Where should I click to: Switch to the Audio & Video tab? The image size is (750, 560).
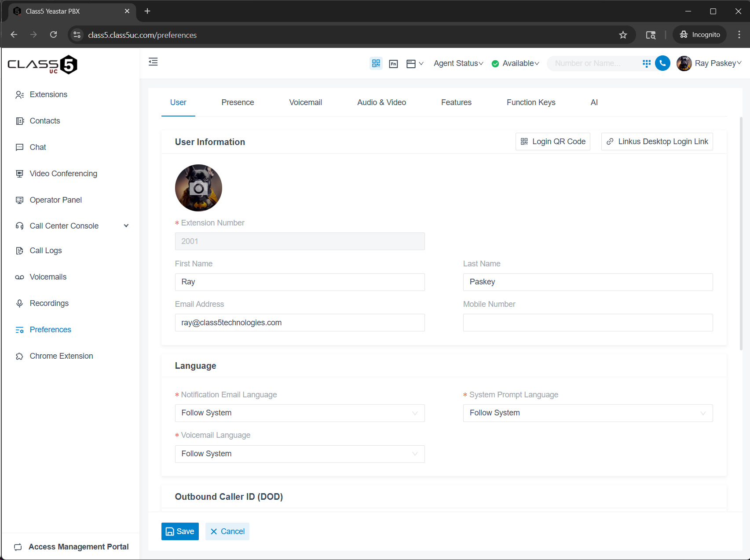pos(381,102)
